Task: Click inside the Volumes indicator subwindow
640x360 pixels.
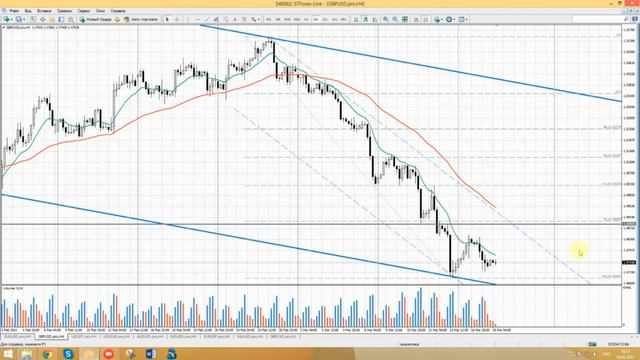Action: (310, 306)
